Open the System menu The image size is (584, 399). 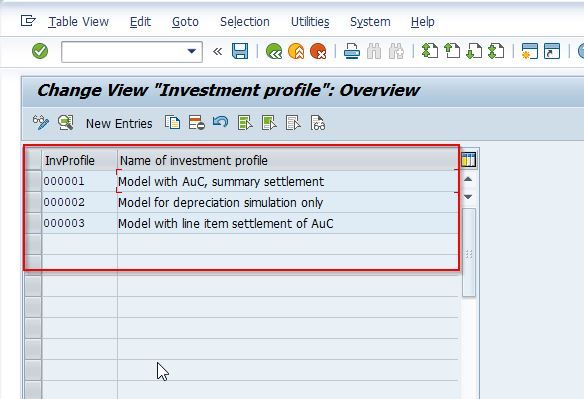pos(370,22)
